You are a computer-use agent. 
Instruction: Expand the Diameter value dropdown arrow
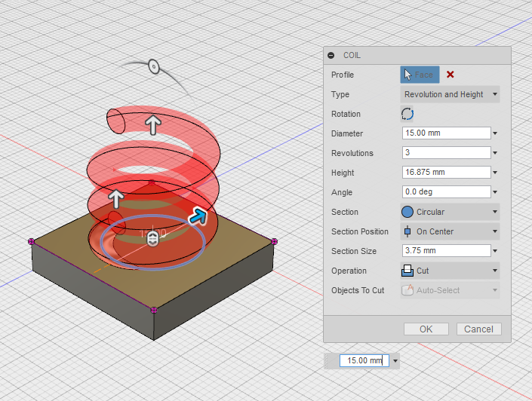[495, 133]
